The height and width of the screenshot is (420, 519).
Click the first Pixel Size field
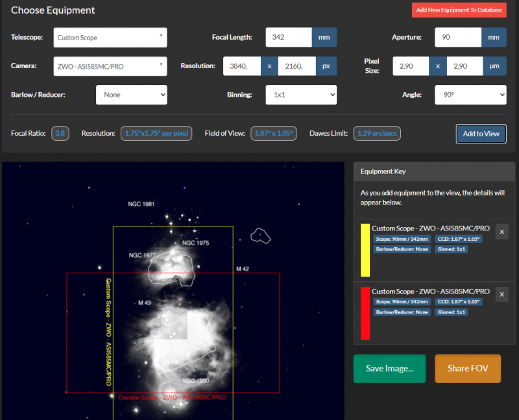[411, 66]
